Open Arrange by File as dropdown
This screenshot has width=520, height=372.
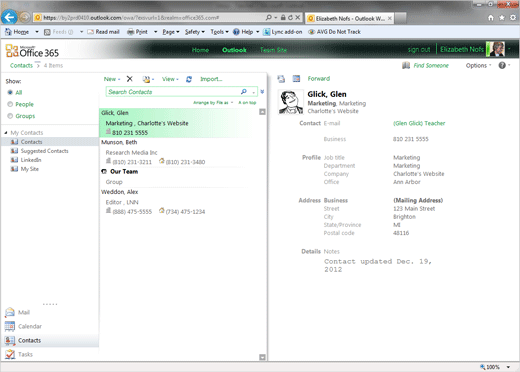click(x=213, y=103)
